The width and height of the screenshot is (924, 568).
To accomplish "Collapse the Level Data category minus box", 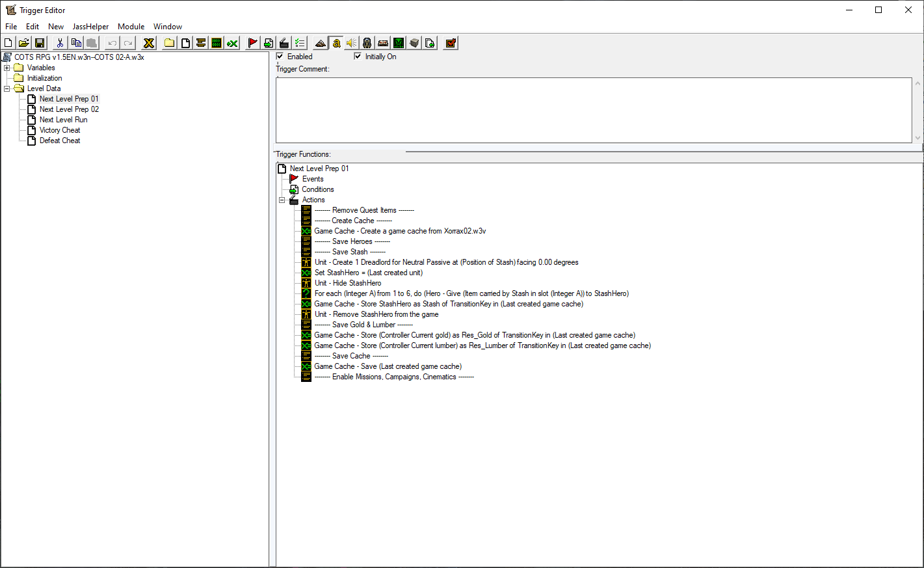I will pos(7,88).
